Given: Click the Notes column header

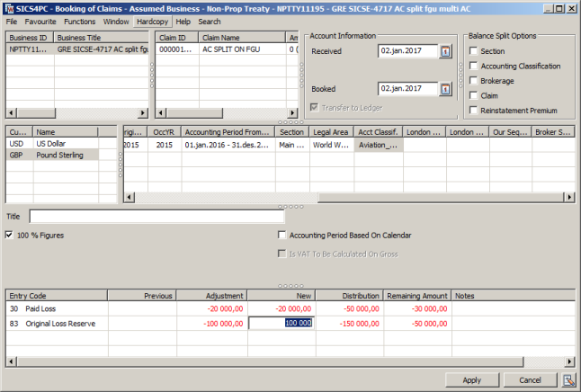Looking at the screenshot, I should (x=514, y=296).
